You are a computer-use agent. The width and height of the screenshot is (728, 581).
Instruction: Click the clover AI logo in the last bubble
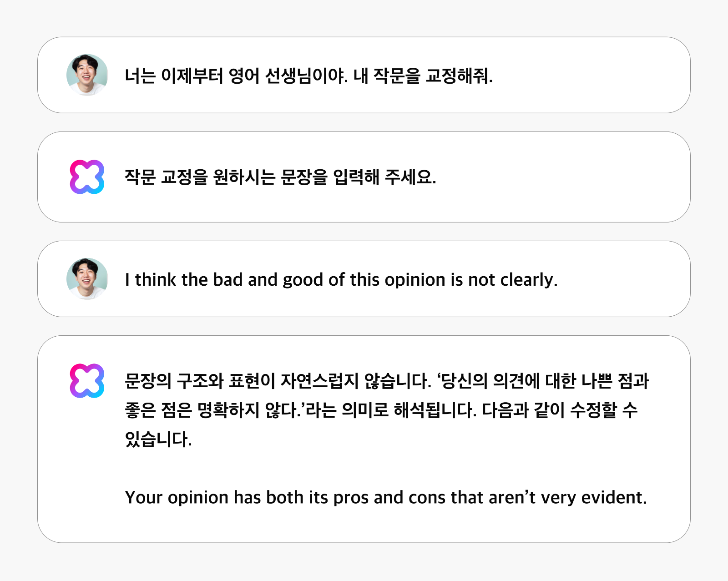87,381
